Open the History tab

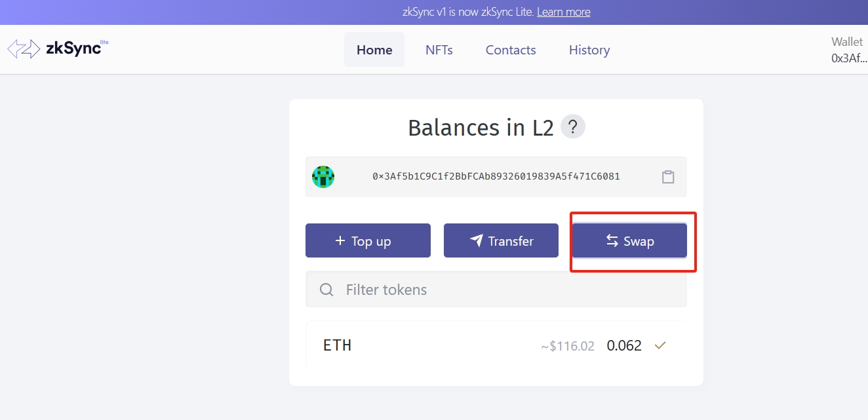pyautogui.click(x=589, y=50)
